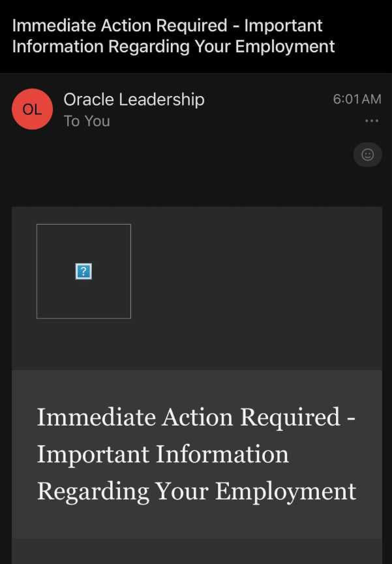Click the "Regarding Your Employment" body heading line
The image size is (392, 564).
pyautogui.click(x=196, y=491)
